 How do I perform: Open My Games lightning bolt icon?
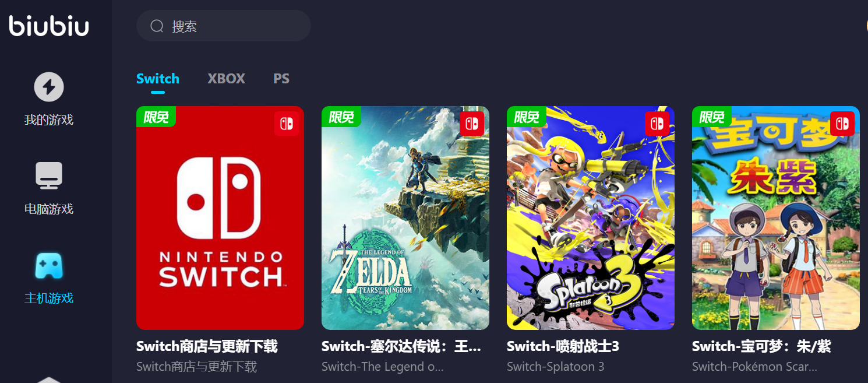pos(49,87)
